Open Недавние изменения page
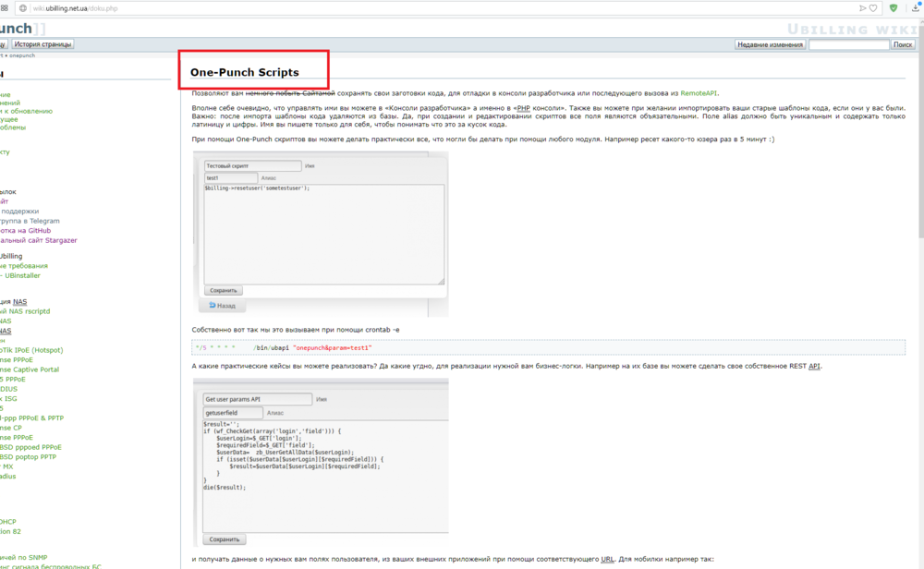 770,44
